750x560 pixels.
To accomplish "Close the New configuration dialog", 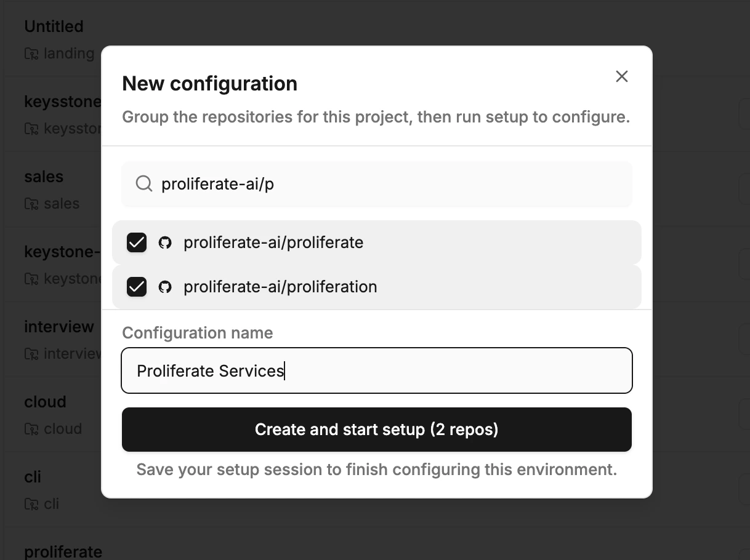I will [x=621, y=76].
